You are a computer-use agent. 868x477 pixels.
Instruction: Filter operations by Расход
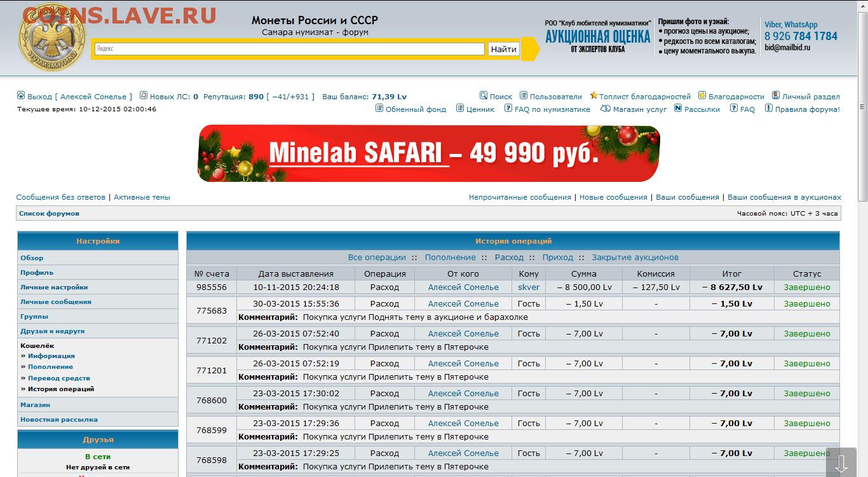[x=509, y=258]
